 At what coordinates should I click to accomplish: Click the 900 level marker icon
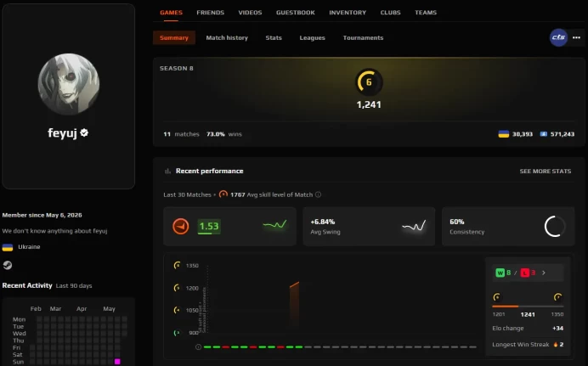177,333
